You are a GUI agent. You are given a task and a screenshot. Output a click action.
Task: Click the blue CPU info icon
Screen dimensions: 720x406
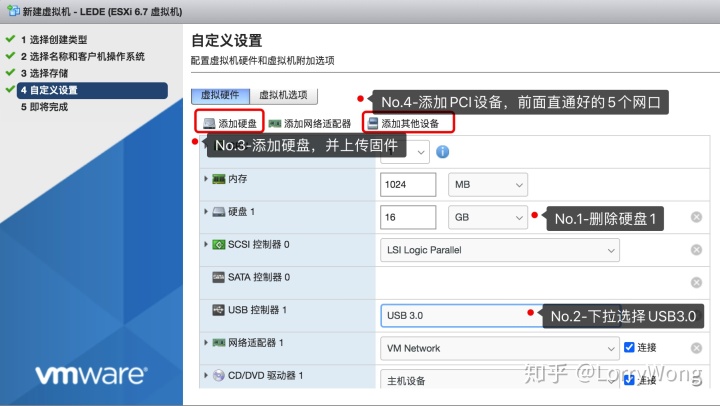coord(443,152)
